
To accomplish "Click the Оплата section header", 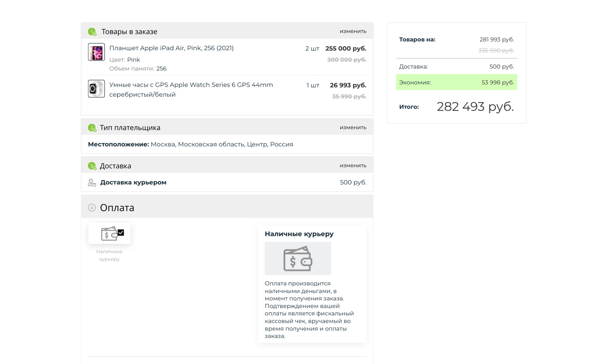I will (117, 207).
